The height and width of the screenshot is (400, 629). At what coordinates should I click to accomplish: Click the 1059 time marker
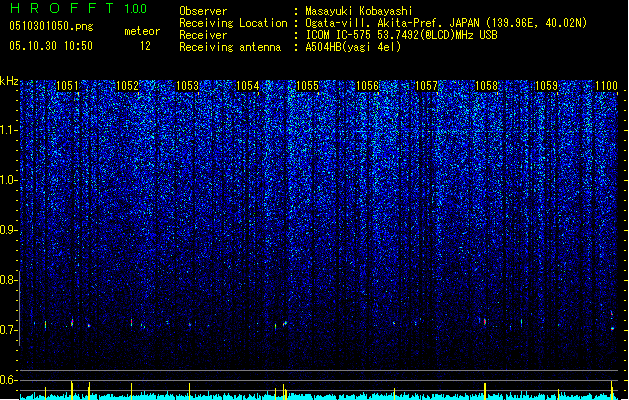coord(546,86)
